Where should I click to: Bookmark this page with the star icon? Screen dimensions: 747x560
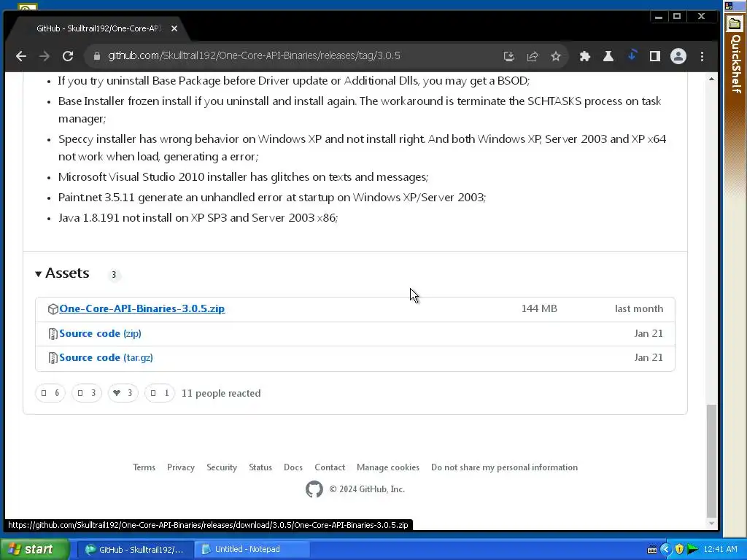(555, 56)
